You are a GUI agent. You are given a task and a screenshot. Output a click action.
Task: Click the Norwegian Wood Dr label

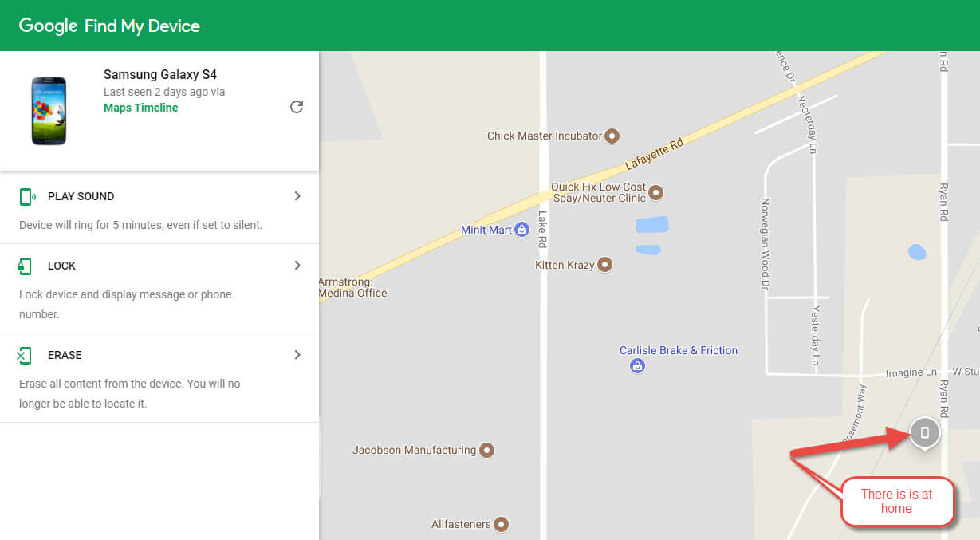pos(766,242)
